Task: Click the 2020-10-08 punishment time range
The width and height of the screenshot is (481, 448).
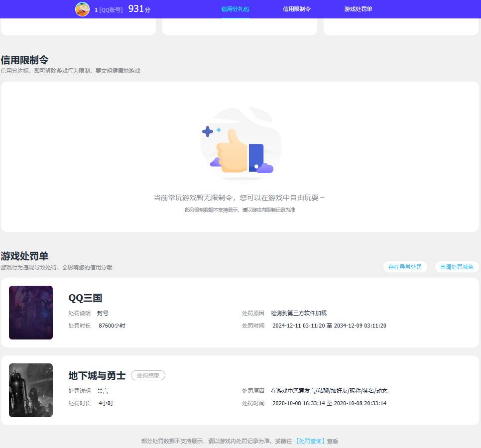Action: tap(329, 403)
